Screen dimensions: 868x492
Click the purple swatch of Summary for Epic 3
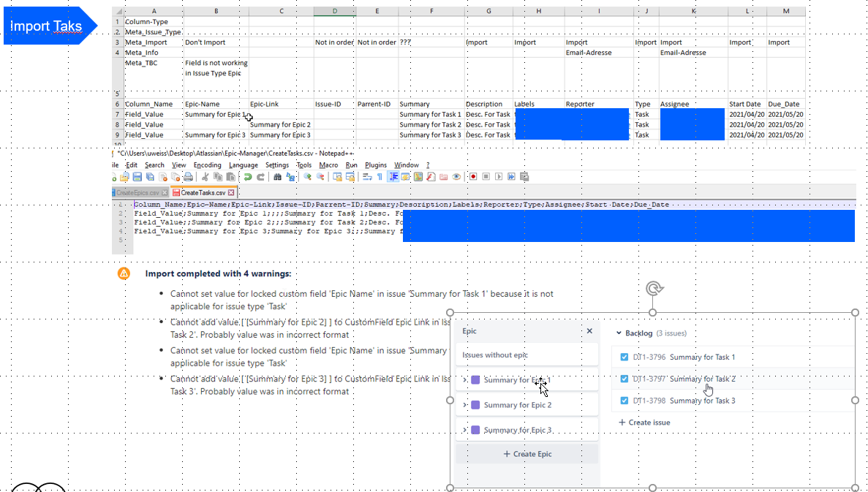tap(475, 431)
